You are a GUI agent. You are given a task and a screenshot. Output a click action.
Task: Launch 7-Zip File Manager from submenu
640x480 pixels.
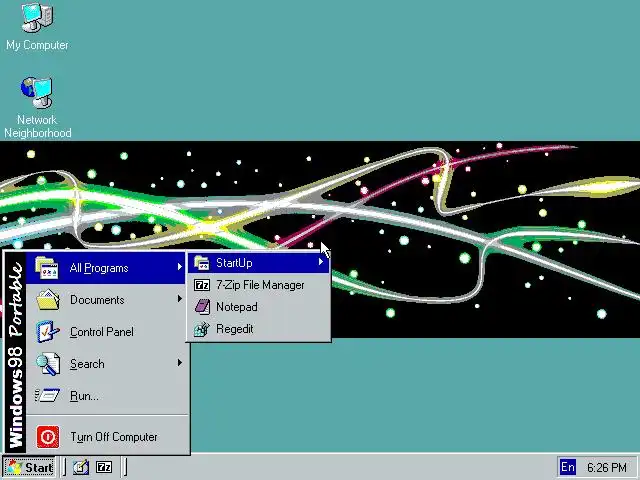[258, 285]
